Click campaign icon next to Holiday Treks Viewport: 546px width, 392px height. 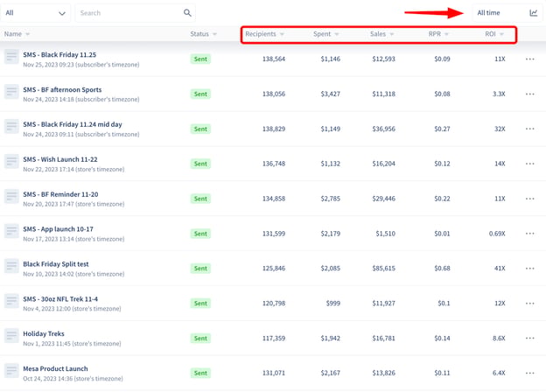click(x=11, y=336)
